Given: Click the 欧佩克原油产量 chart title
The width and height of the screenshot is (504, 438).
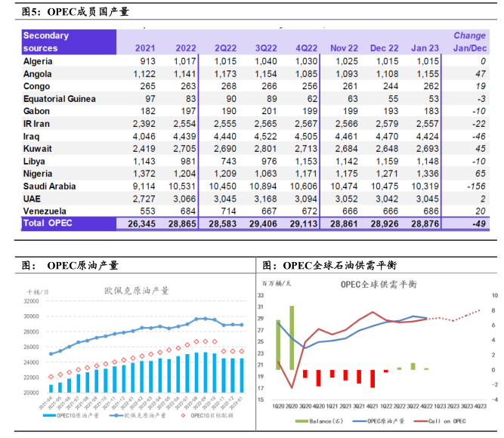Looking at the screenshot, I should tap(136, 290).
